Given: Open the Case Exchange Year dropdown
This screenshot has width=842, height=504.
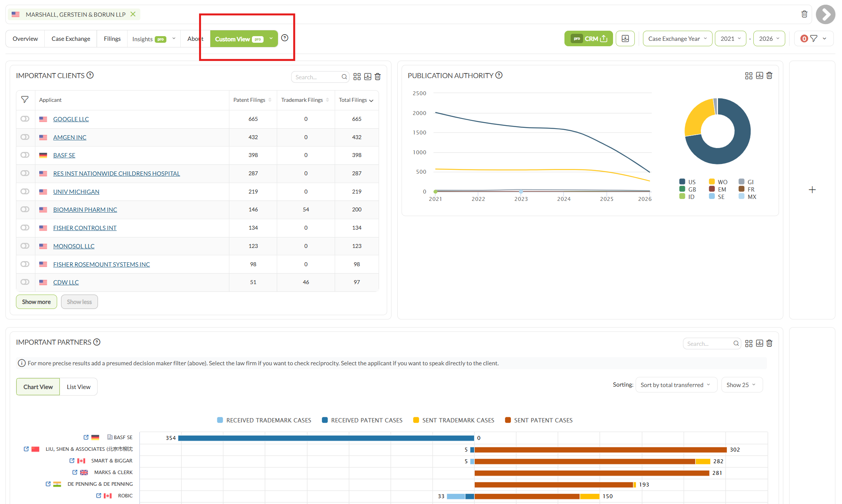Looking at the screenshot, I should 678,38.
